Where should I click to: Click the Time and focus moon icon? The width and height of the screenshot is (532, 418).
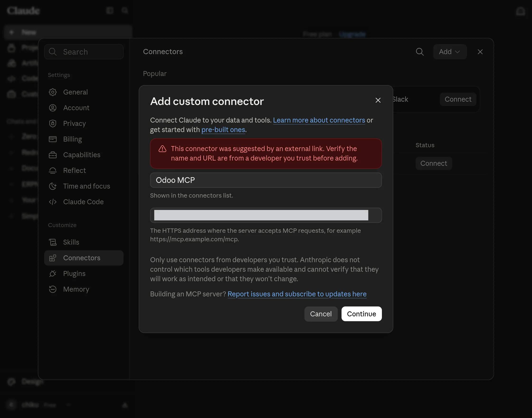coord(53,186)
